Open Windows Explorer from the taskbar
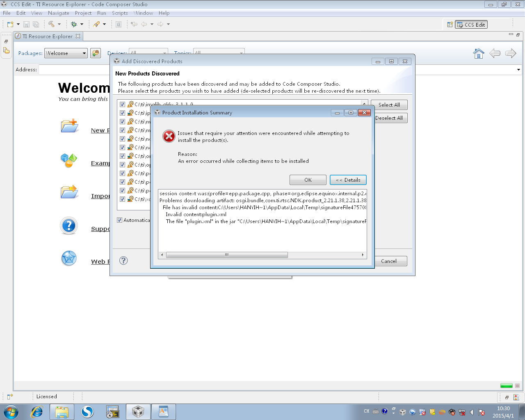This screenshot has height=420, width=525. click(x=62, y=411)
